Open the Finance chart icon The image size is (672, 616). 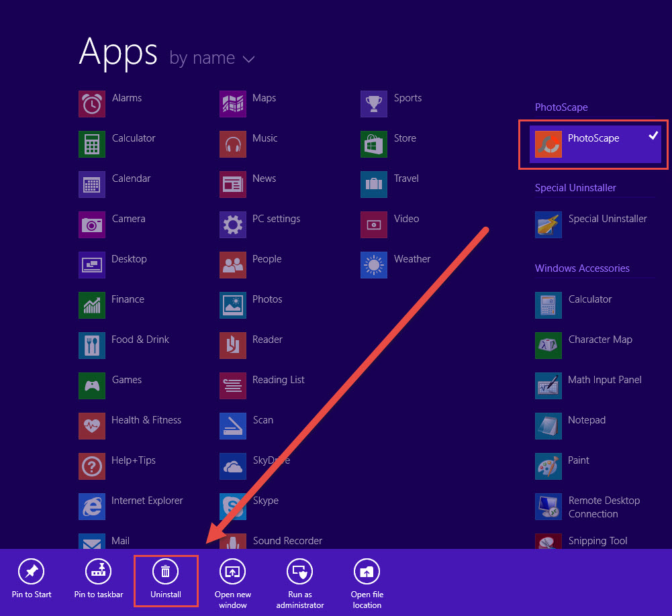(92, 305)
